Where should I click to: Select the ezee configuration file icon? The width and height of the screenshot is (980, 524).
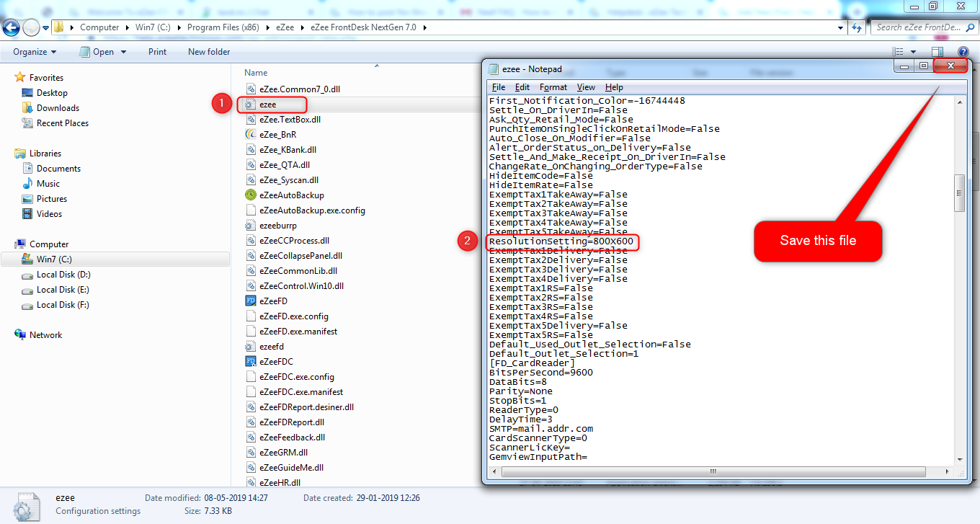click(x=250, y=105)
